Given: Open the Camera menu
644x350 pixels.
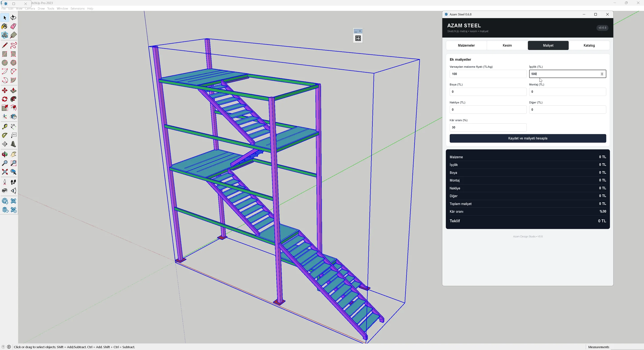Looking at the screenshot, I should (30, 9).
